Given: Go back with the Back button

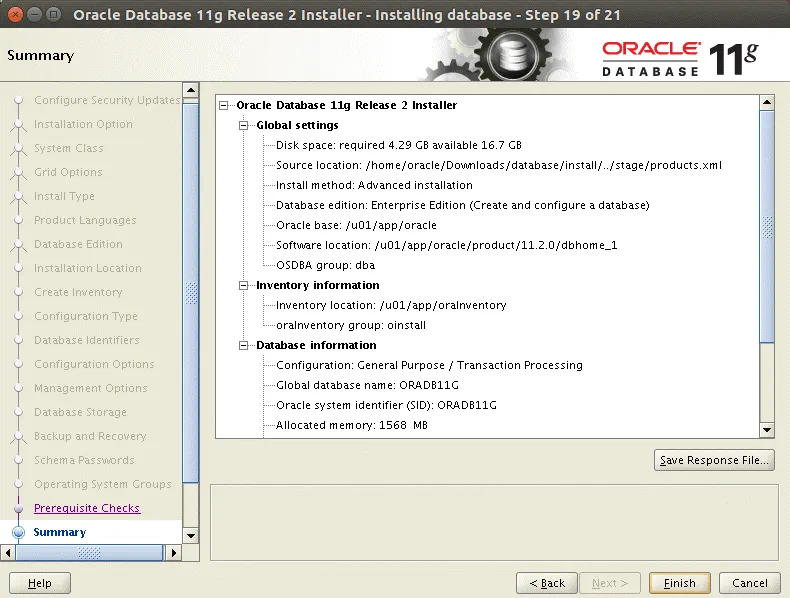Looking at the screenshot, I should 547,583.
